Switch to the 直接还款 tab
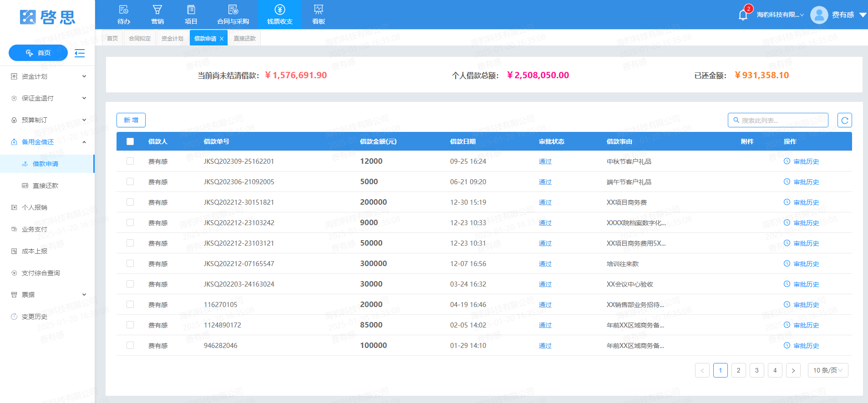This screenshot has height=403, width=868. (245, 38)
